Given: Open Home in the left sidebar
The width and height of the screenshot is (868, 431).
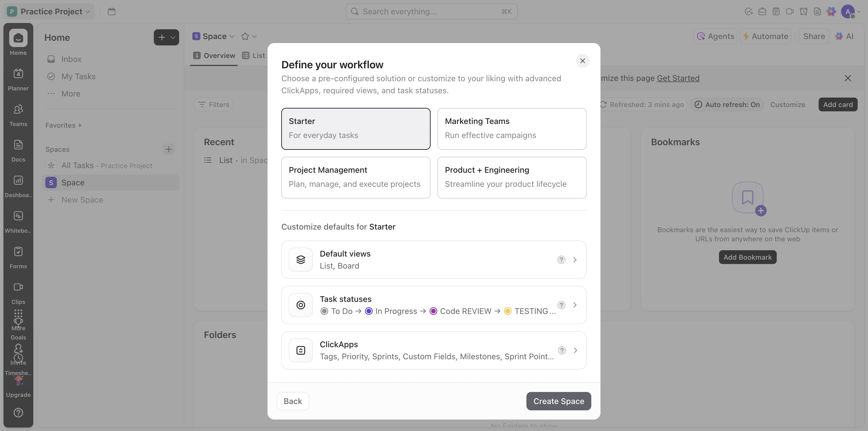Looking at the screenshot, I should coord(18,42).
